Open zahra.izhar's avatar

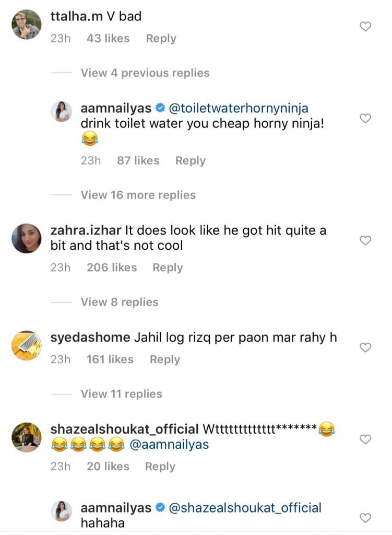(27, 238)
